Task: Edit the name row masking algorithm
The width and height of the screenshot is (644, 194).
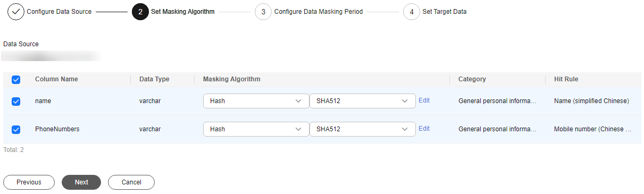Action: pos(424,100)
